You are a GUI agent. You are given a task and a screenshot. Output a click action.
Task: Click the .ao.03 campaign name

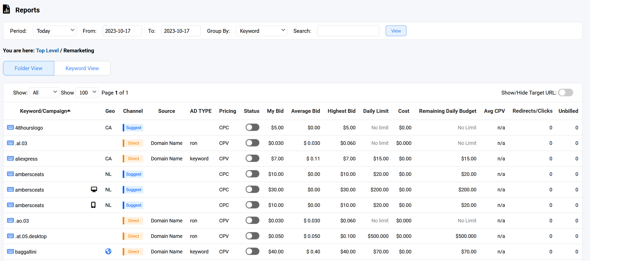pos(22,221)
